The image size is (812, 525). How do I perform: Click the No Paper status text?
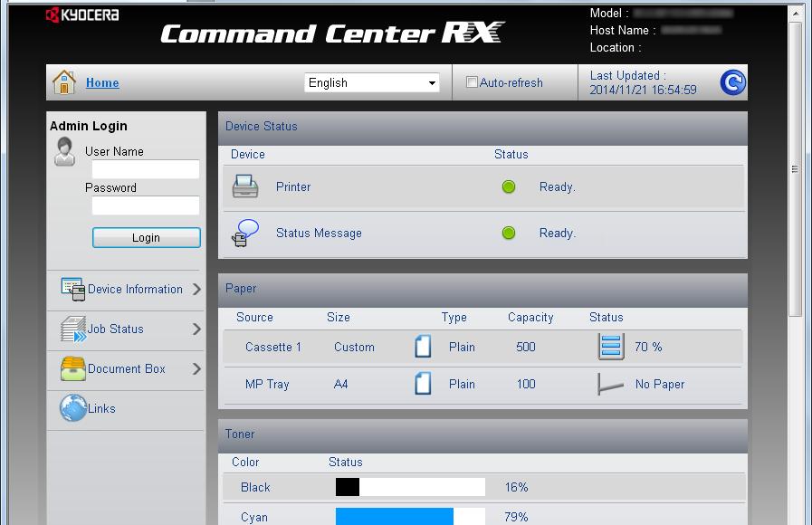[x=660, y=384]
